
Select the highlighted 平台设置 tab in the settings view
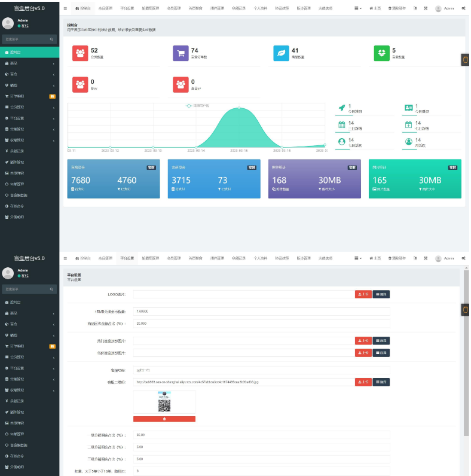pyautogui.click(x=127, y=258)
